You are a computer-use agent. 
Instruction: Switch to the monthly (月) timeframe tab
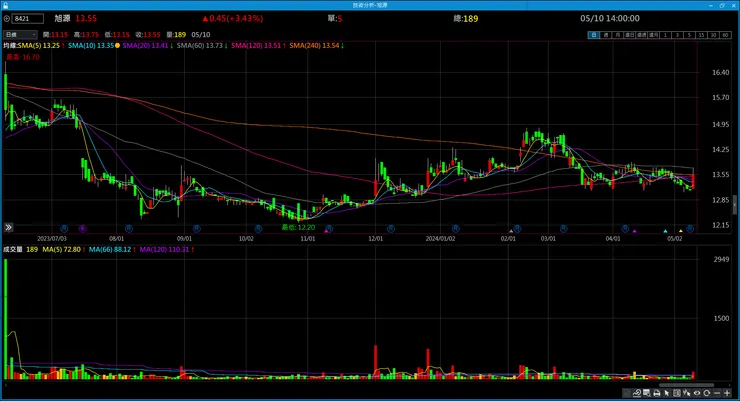point(617,35)
